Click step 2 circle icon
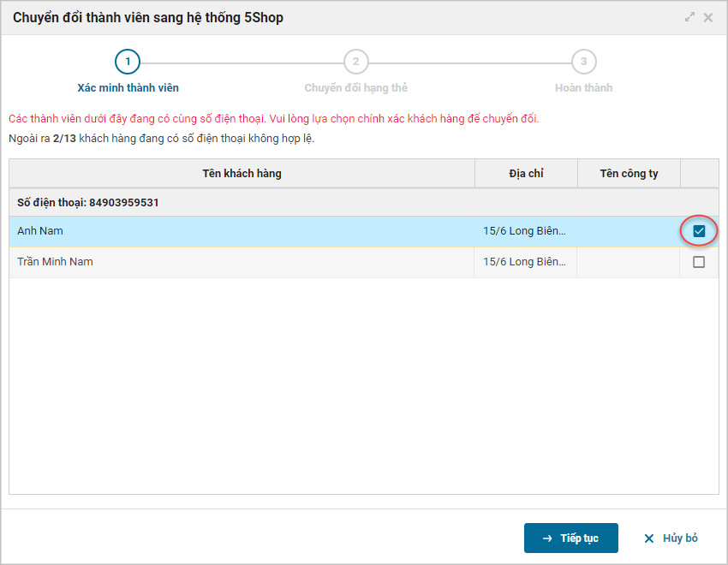The image size is (728, 565). click(x=355, y=62)
